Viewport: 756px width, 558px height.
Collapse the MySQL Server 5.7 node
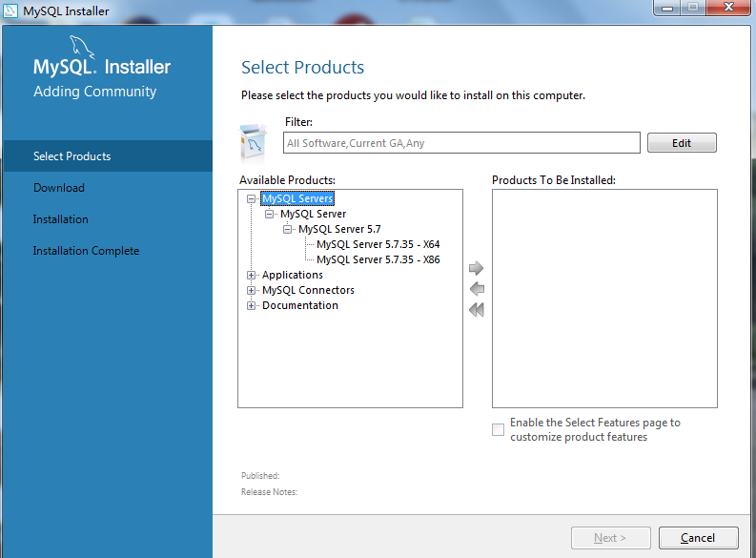click(x=287, y=229)
